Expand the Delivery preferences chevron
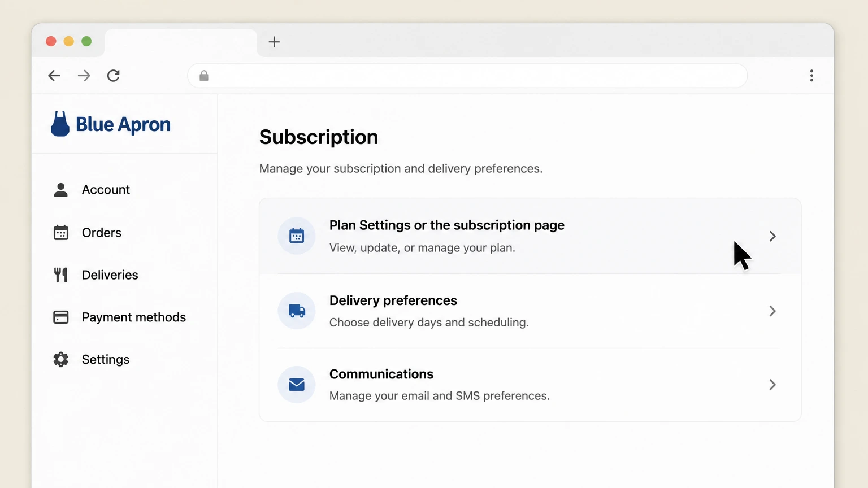 [772, 311]
